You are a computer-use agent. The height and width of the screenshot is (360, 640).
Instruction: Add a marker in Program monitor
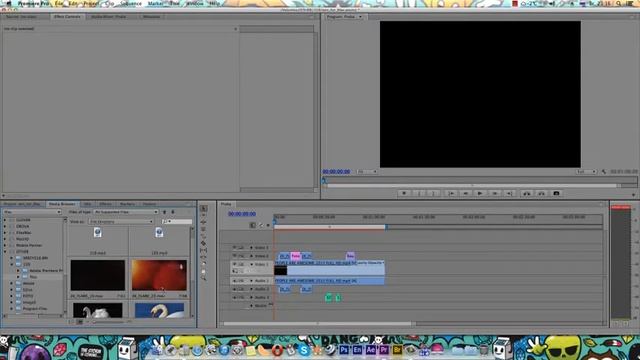(x=404, y=193)
